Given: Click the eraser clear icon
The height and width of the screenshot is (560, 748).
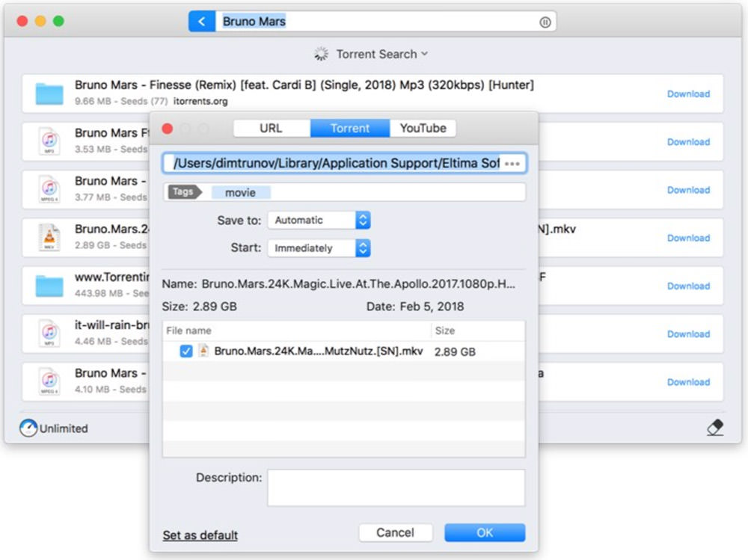Looking at the screenshot, I should click(714, 428).
